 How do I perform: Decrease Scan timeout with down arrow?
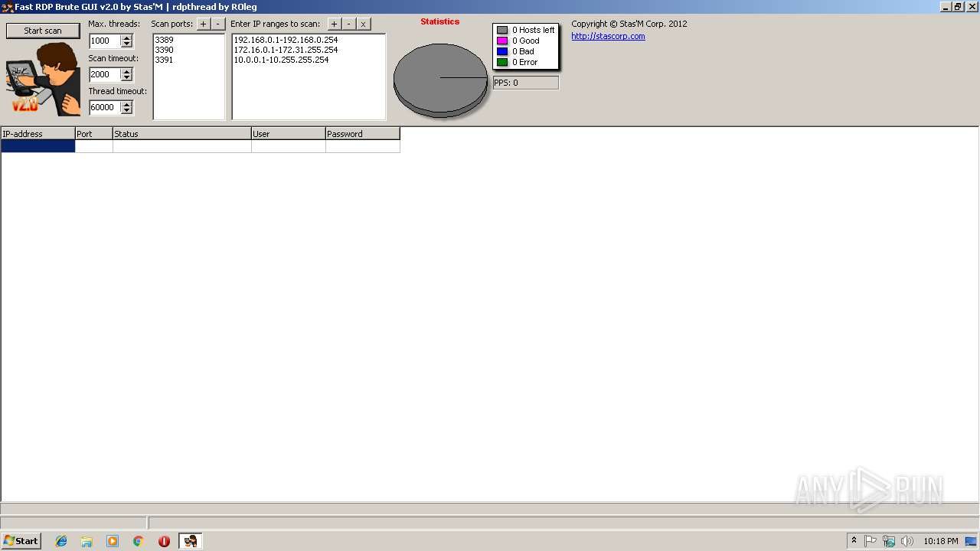(127, 78)
